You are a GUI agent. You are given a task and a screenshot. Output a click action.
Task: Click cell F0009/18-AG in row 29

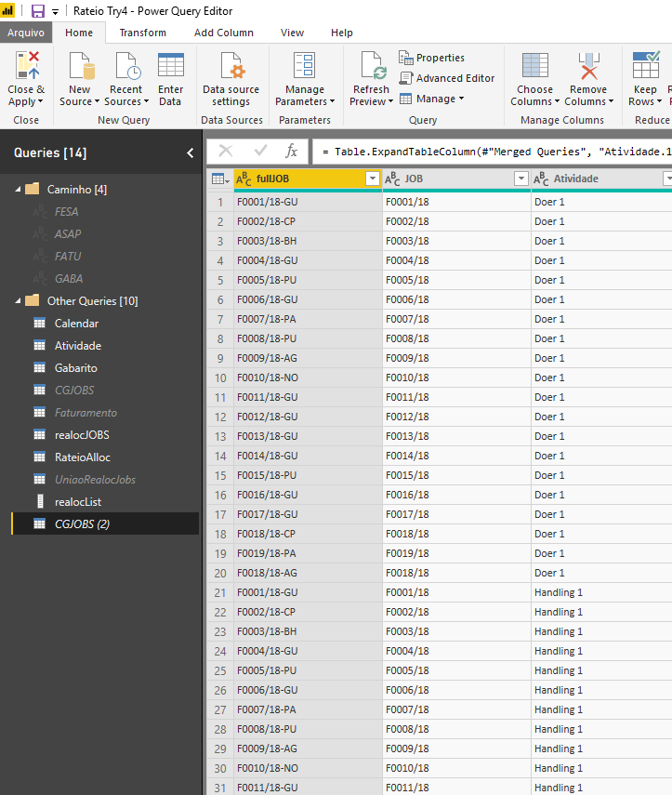coord(308,749)
